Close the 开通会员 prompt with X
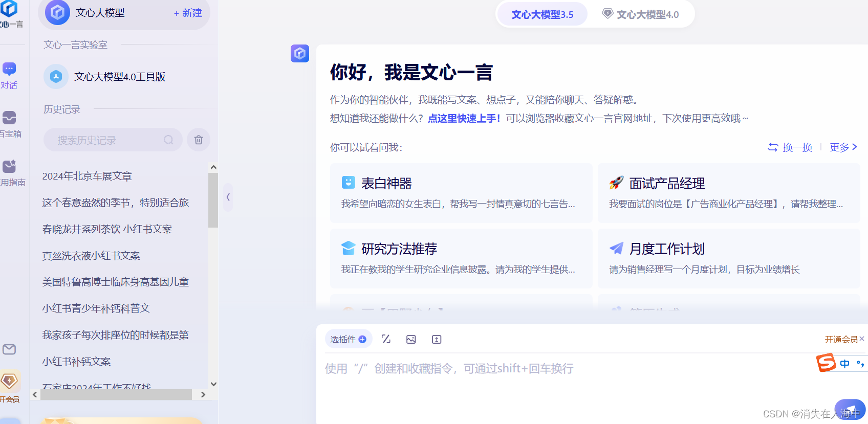This screenshot has width=868, height=424. pyautogui.click(x=862, y=339)
